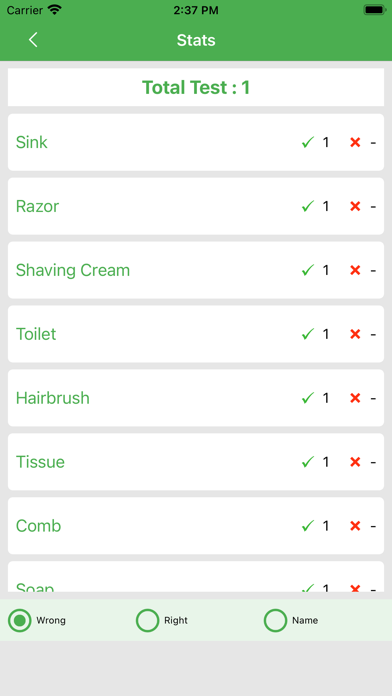The height and width of the screenshot is (696, 392).
Task: Tap the Toilet list item
Action: pos(196,334)
